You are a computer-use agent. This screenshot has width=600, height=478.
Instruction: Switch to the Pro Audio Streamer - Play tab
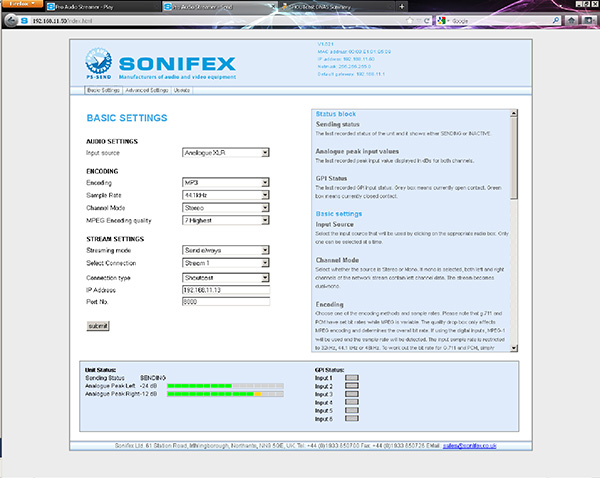coord(103,7)
